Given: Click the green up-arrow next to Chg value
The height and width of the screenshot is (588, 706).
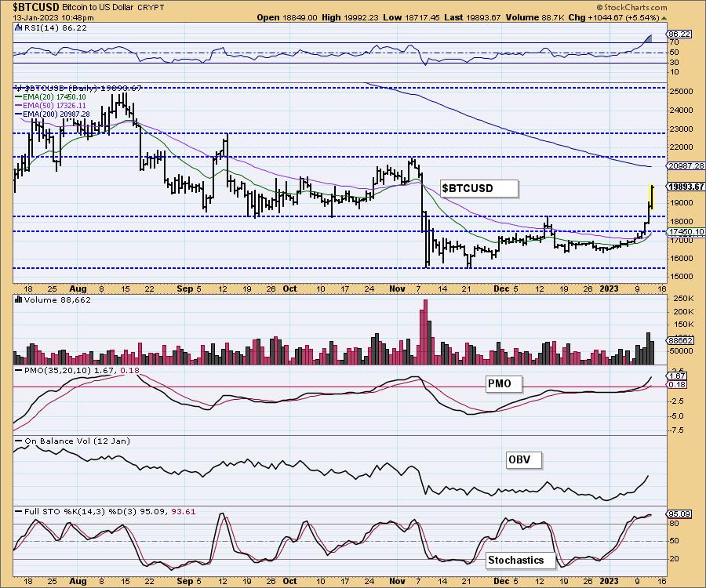Looking at the screenshot, I should [664, 18].
